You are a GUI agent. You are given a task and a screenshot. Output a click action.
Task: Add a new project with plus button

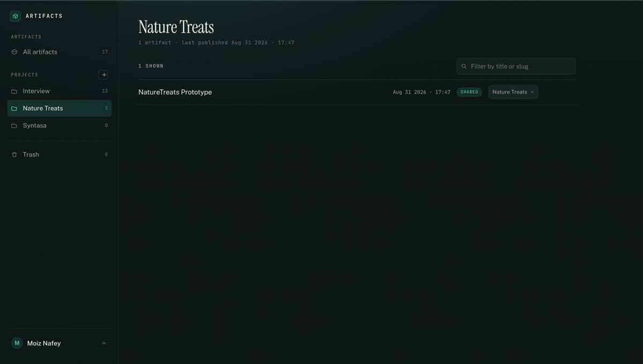pos(104,75)
